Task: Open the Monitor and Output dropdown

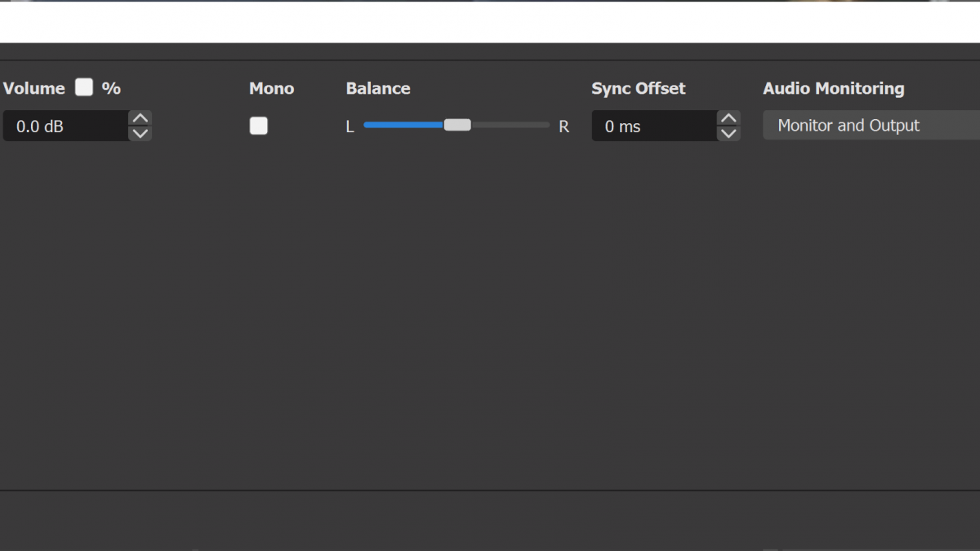Action: (870, 126)
